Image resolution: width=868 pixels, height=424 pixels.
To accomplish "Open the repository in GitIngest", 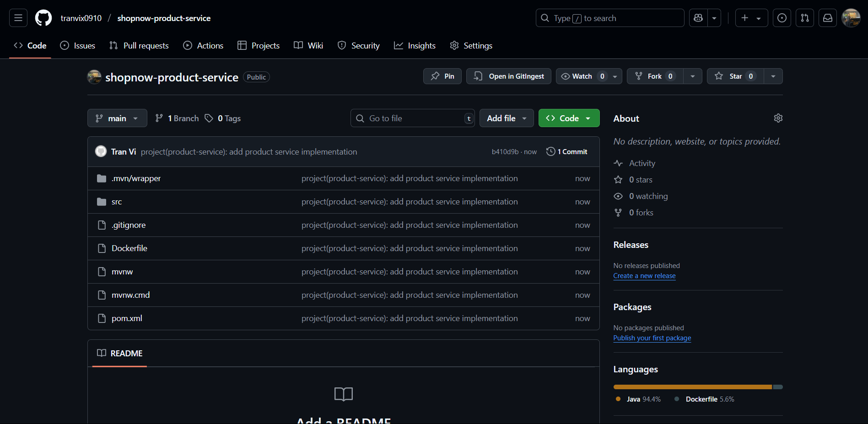I will pyautogui.click(x=508, y=76).
